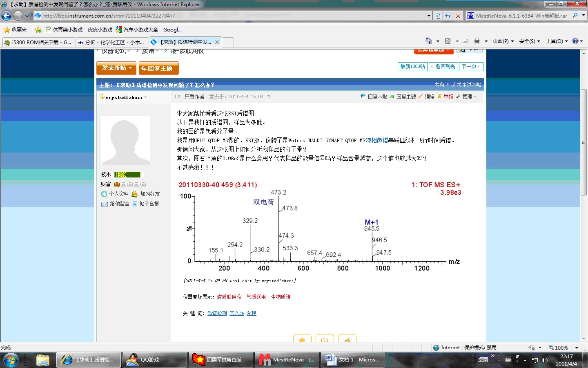Open the Print options dropdown arrow

486,41
